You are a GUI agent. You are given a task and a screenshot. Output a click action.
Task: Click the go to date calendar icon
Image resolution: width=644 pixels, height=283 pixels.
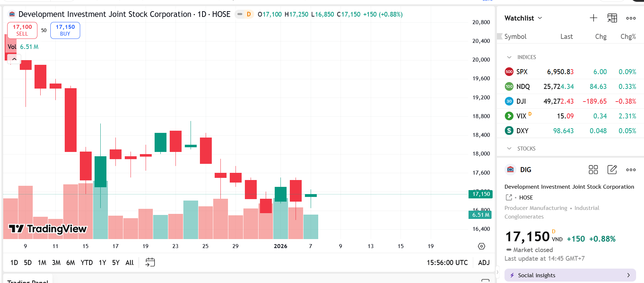coord(150,262)
